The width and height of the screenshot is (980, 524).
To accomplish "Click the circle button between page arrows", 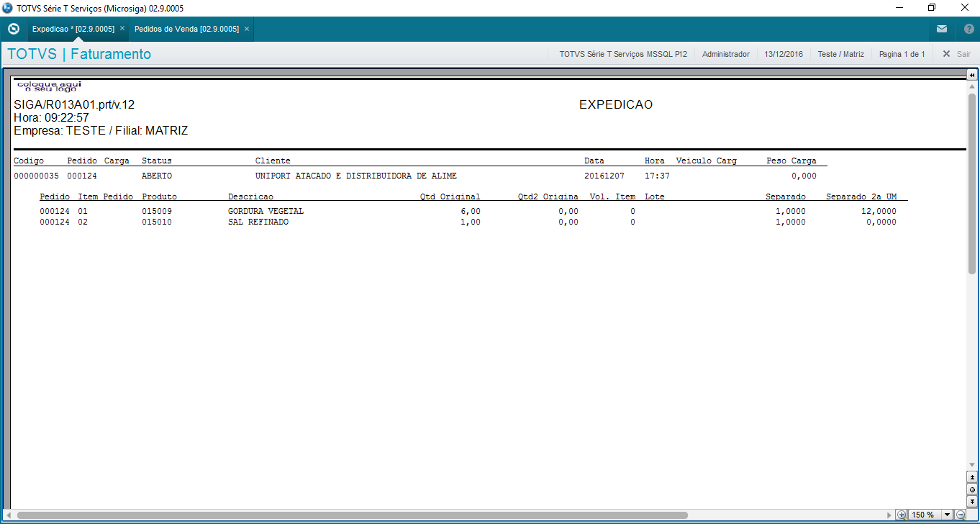I will click(972, 489).
